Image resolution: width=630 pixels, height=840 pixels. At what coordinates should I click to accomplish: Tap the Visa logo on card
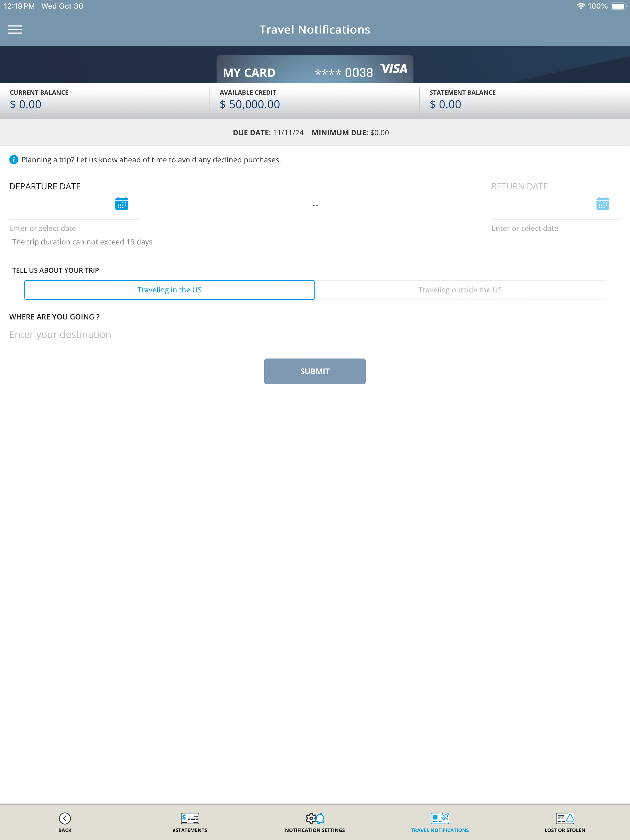(394, 69)
